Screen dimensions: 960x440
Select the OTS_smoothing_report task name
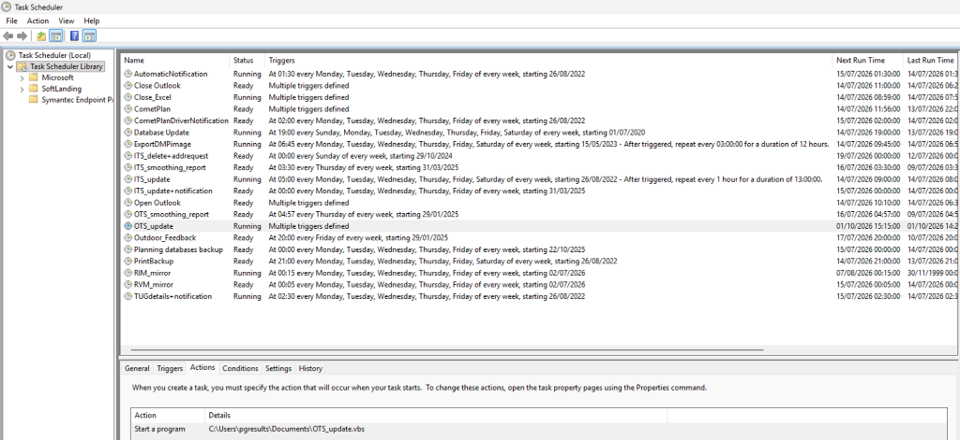point(171,214)
